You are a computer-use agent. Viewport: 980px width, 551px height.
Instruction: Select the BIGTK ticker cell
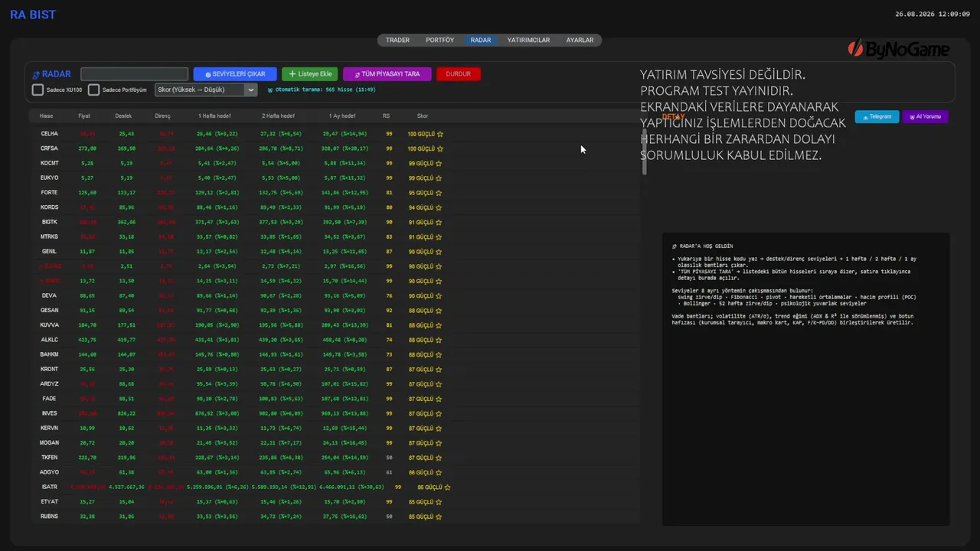(49, 222)
